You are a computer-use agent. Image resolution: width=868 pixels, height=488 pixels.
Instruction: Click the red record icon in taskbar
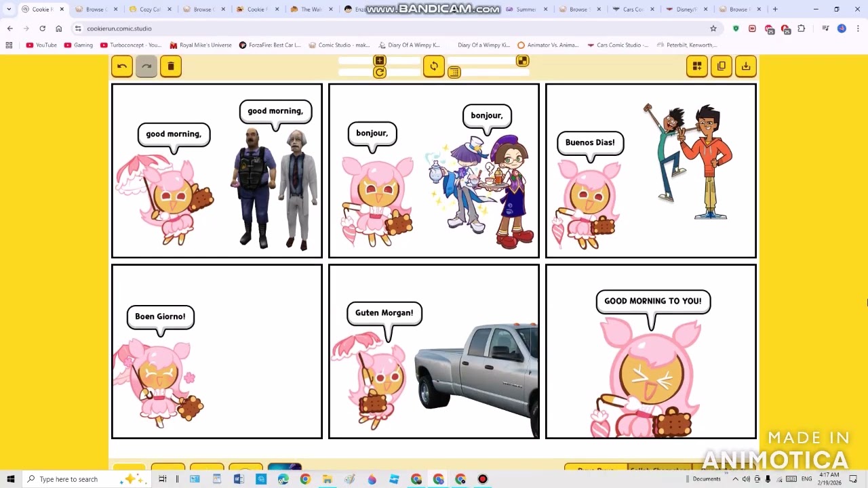point(483,479)
